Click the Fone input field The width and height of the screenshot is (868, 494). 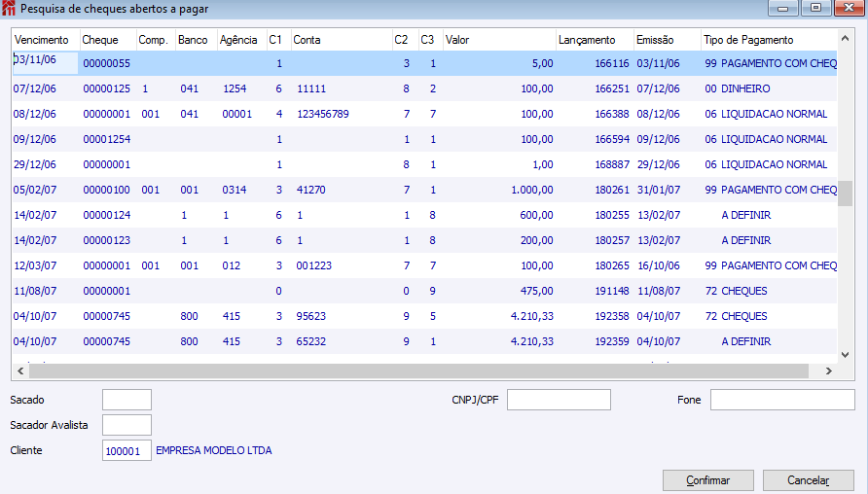(782, 400)
